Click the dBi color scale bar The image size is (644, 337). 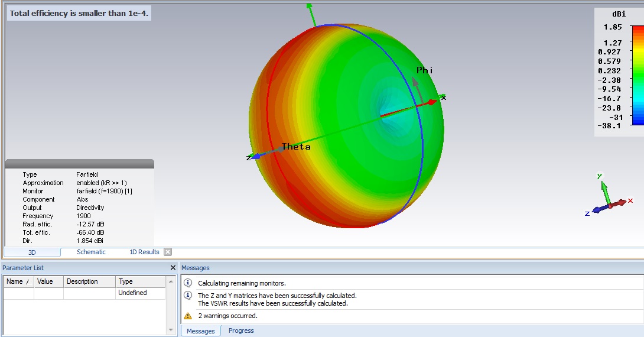coord(637,75)
